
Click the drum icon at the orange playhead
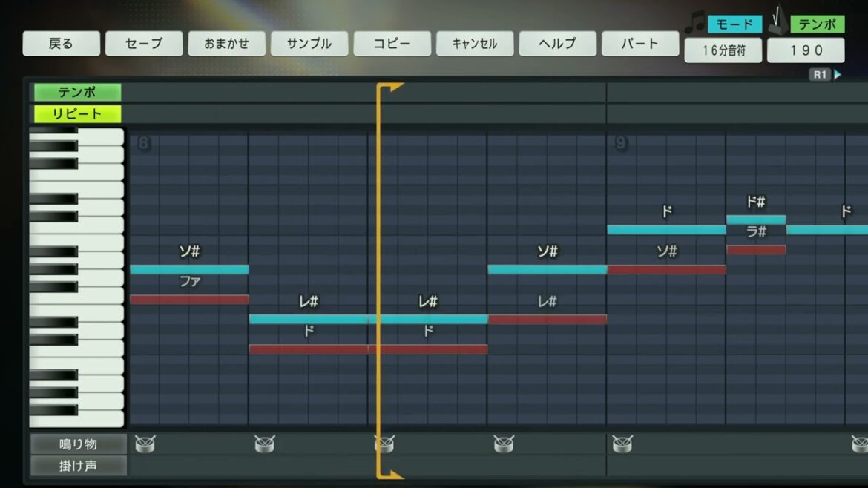(384, 444)
